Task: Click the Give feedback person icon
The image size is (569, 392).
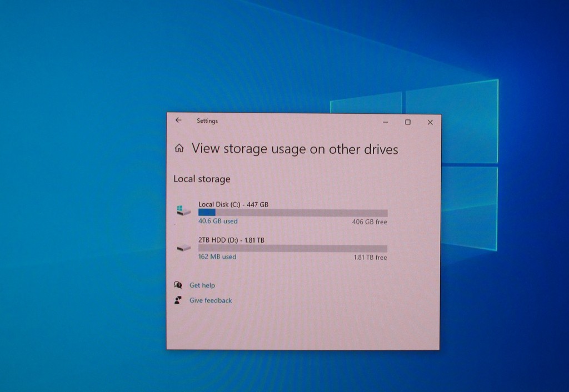Action: 178,300
